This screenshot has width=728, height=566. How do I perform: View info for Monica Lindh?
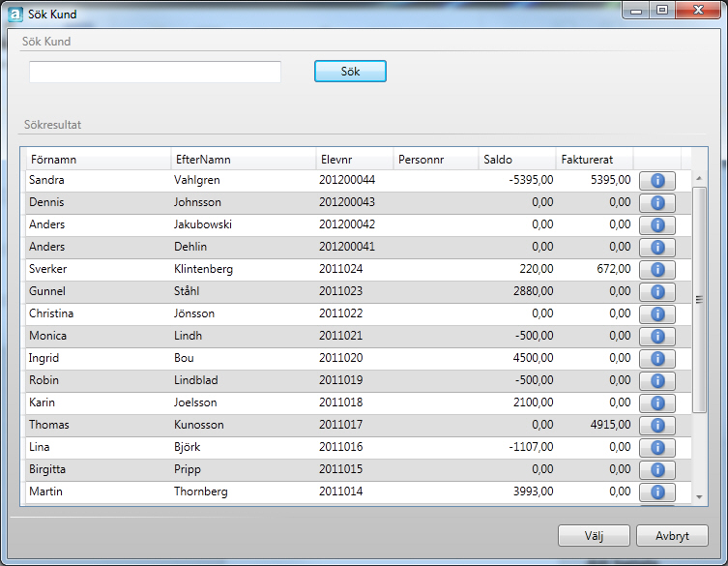657,337
